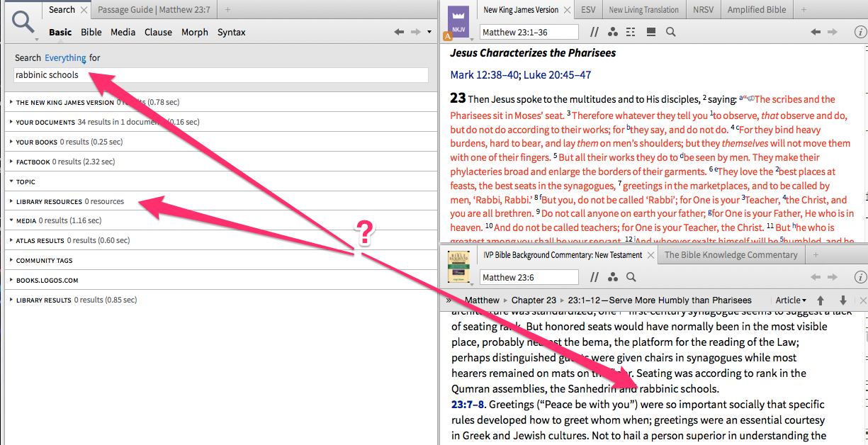Navigate forward in NKJV panel

pos(833,32)
